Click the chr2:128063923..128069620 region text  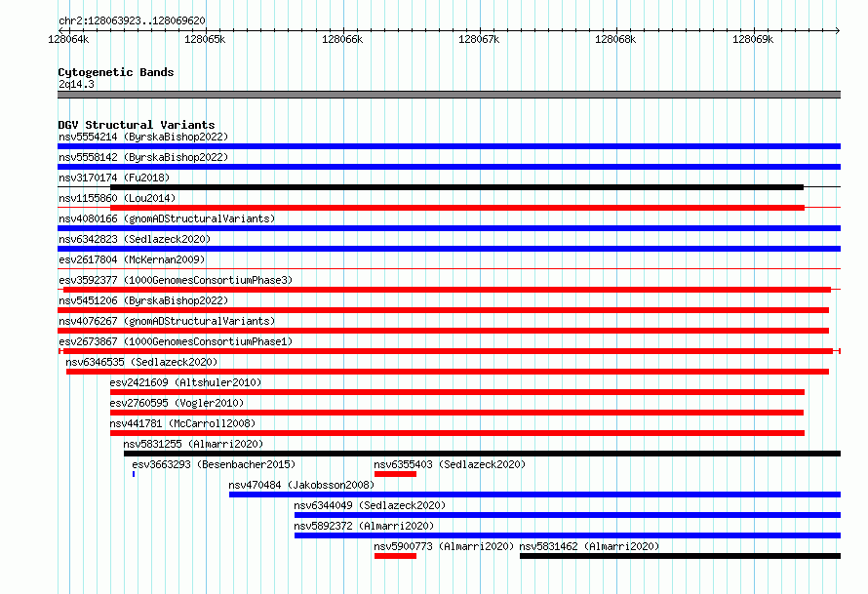132,20
